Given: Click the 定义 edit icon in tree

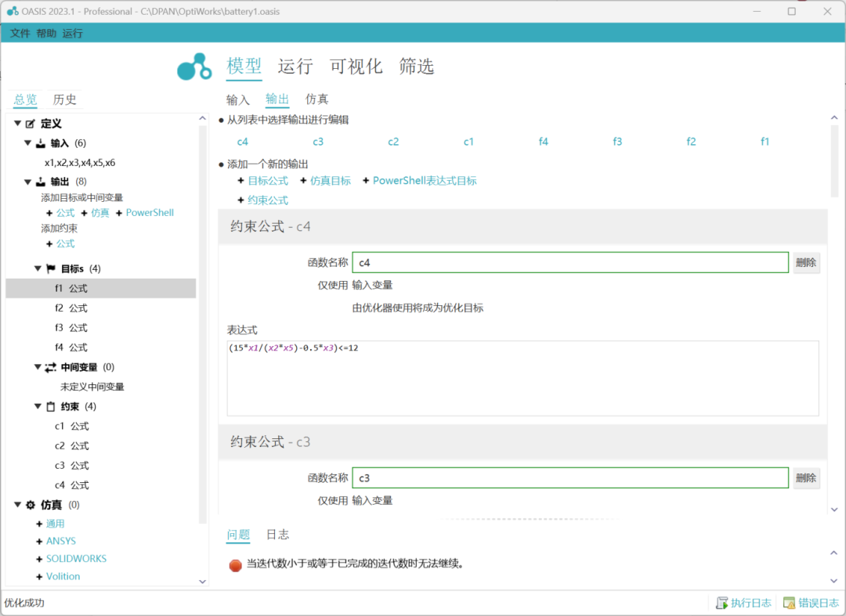Looking at the screenshot, I should coord(31,124).
